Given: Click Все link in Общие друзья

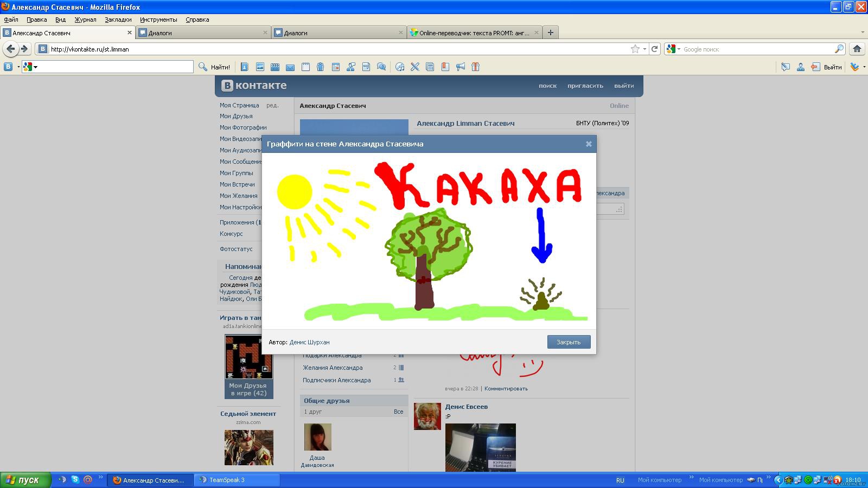Looking at the screenshot, I should coord(398,412).
